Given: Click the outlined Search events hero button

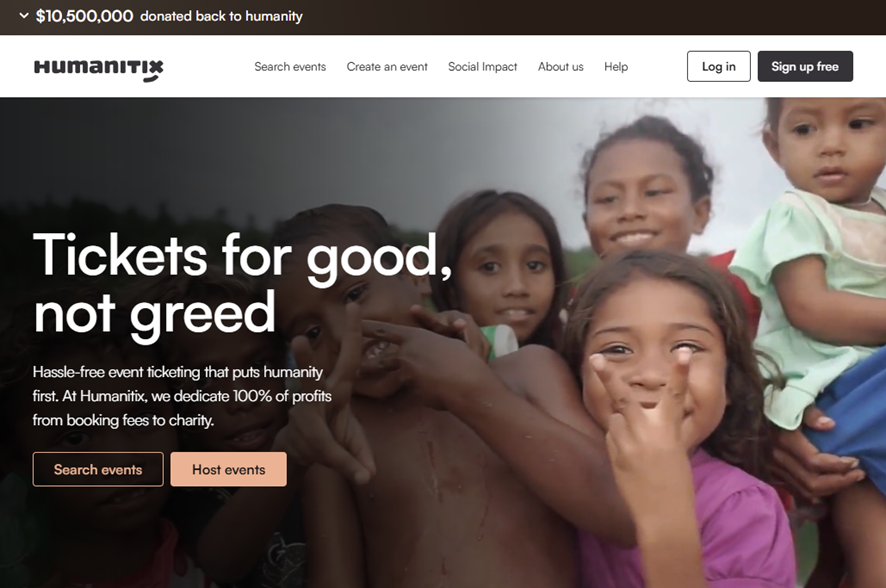Looking at the screenshot, I should pyautogui.click(x=98, y=469).
